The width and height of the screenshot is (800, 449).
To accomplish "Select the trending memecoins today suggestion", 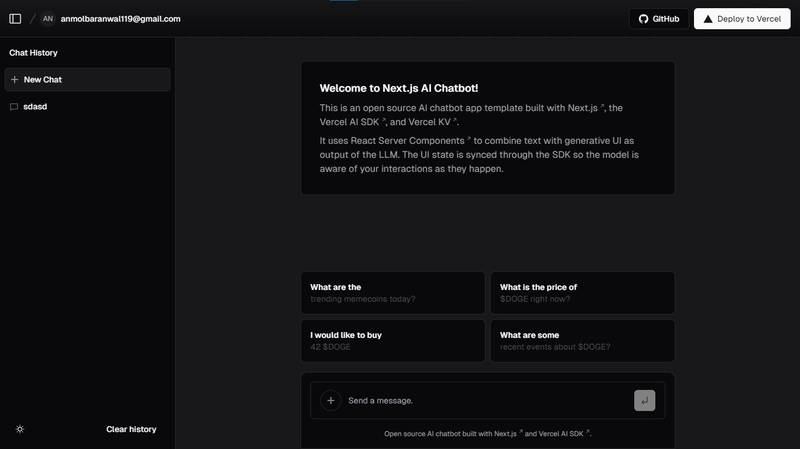I will pyautogui.click(x=393, y=293).
